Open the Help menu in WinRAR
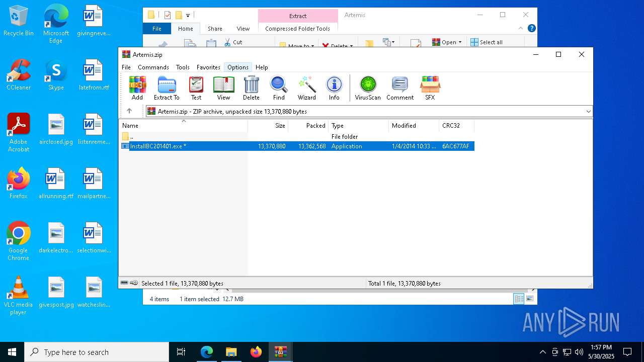The image size is (644, 362). 262,67
